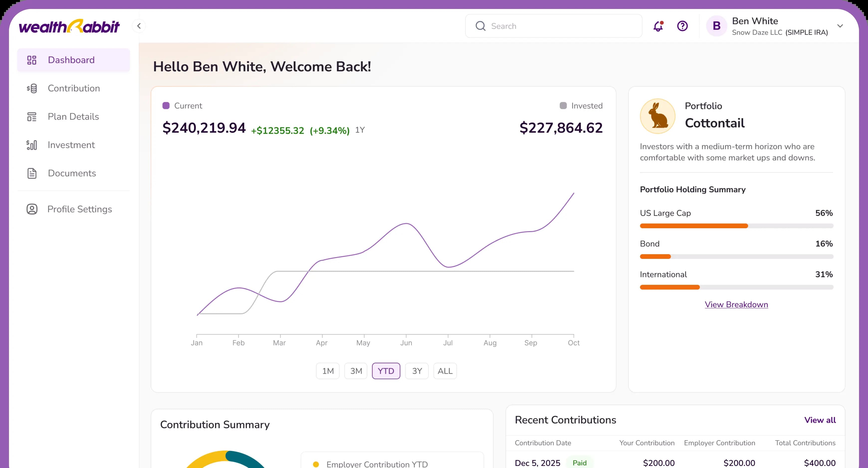Select the ALL chart range
The height and width of the screenshot is (468, 868).
(445, 371)
